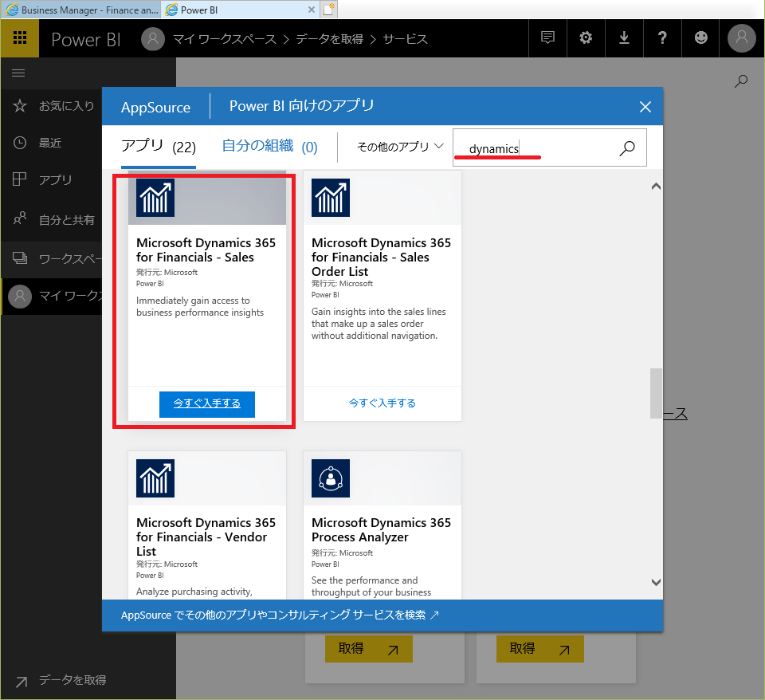Click データを取得 in the breadcrumb
Screen dimensions: 765x700
[330, 39]
